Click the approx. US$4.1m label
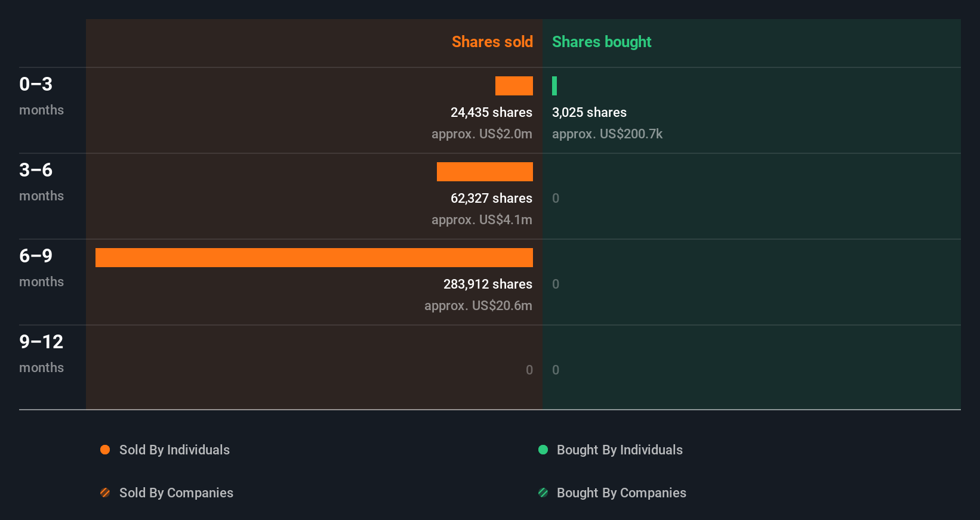Screen dimensions: 980x520 point(482,219)
